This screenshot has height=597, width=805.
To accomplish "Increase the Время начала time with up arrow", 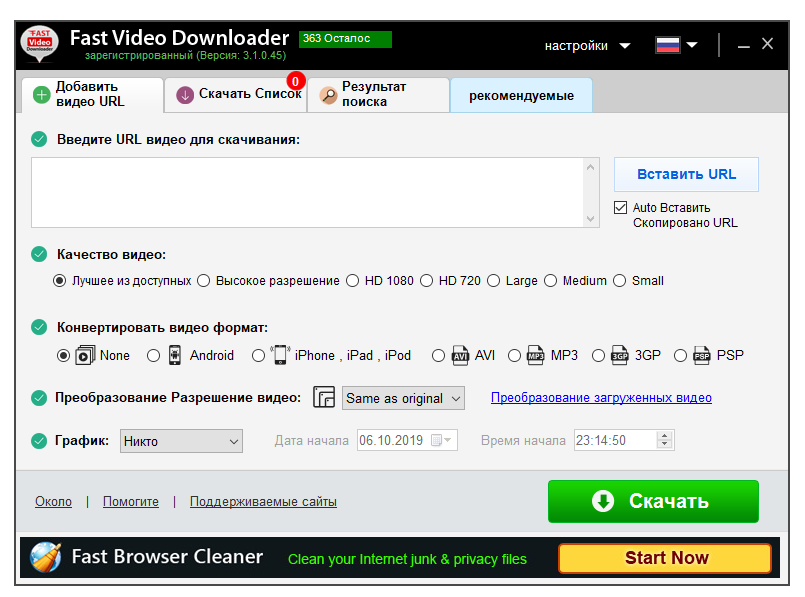I will [x=664, y=435].
